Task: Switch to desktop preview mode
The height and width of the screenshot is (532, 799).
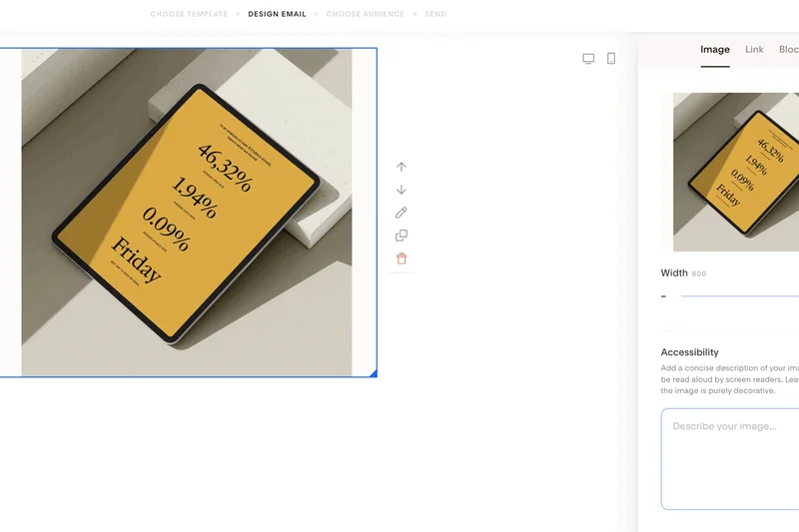Action: [x=588, y=59]
